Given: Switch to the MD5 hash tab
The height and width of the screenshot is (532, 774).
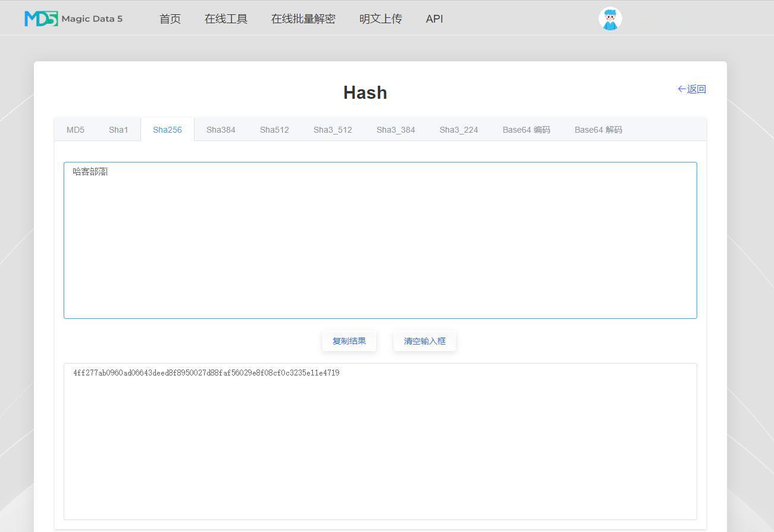Looking at the screenshot, I should pos(76,129).
